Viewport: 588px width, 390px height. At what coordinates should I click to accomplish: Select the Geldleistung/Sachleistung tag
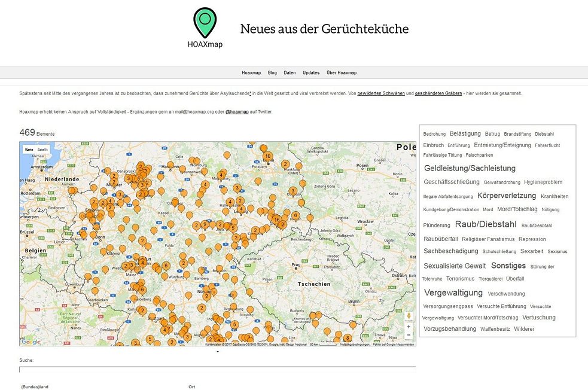coord(470,168)
